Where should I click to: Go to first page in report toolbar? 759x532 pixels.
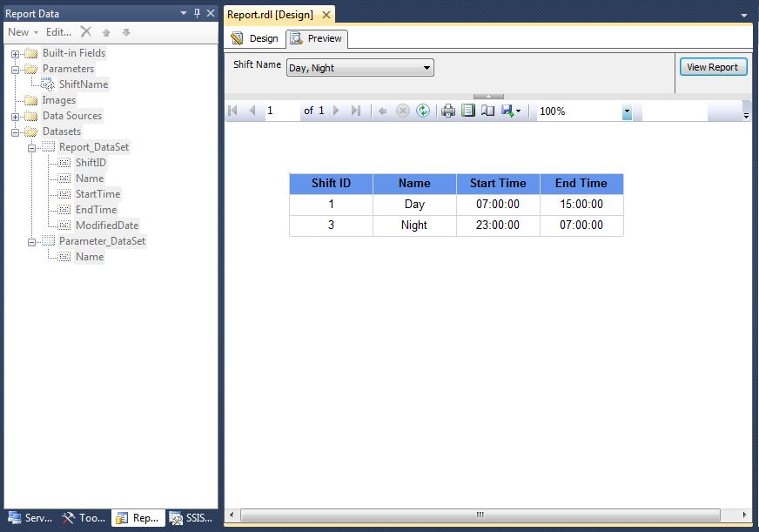coord(232,111)
